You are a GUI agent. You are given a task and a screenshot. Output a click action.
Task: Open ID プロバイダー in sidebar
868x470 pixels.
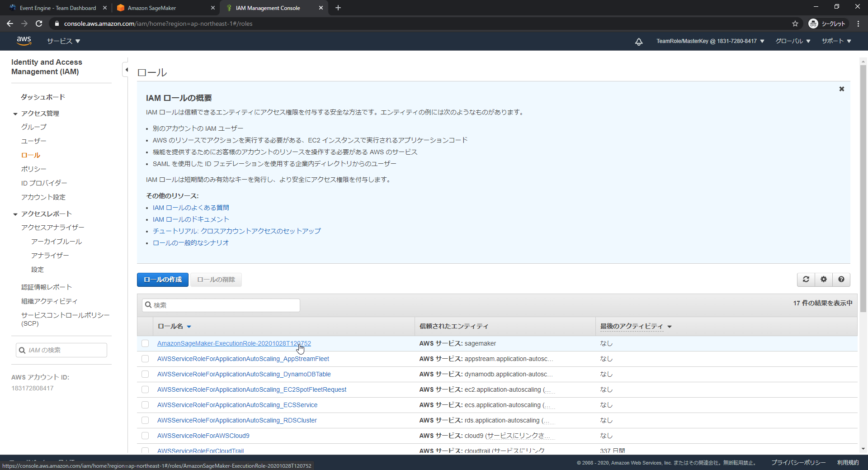[x=44, y=183]
